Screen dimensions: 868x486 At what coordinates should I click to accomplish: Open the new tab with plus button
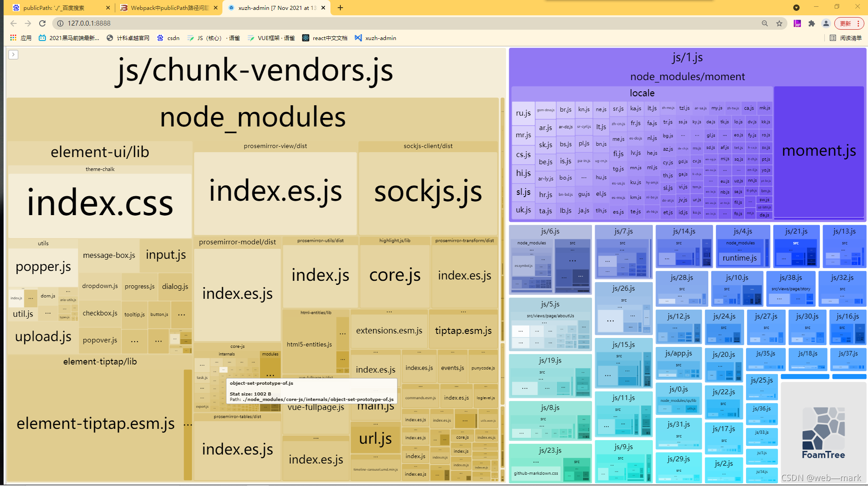coord(340,8)
